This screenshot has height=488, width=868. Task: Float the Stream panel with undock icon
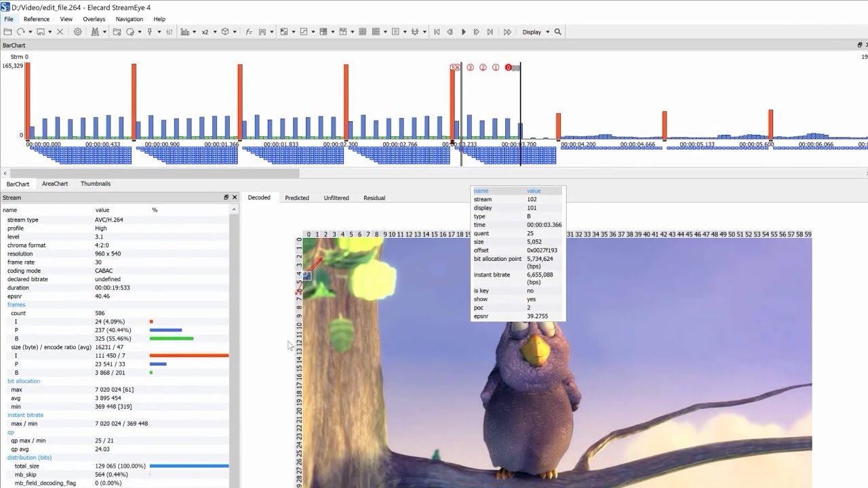pyautogui.click(x=226, y=197)
